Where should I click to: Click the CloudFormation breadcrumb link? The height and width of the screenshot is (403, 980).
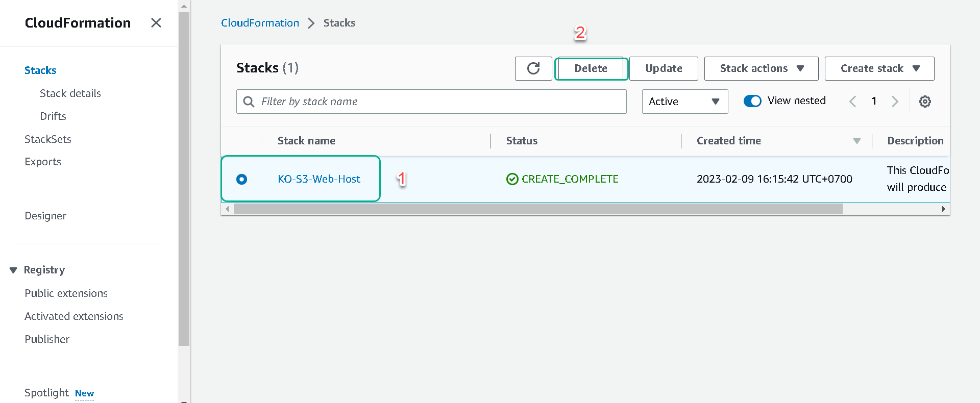pos(260,23)
